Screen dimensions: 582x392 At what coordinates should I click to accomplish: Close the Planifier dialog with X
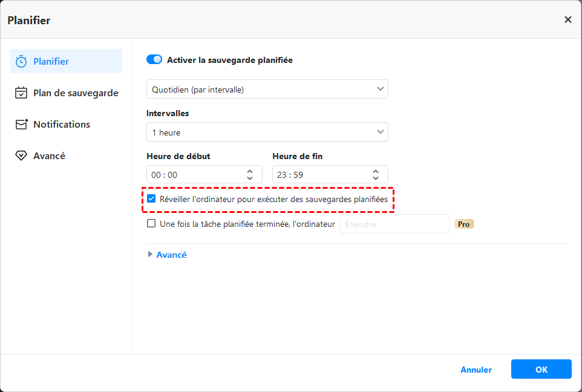coord(567,19)
